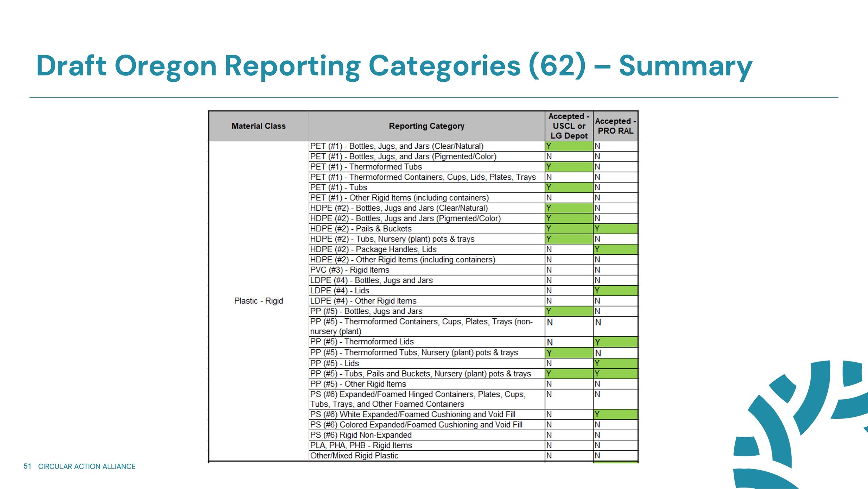Select the PLA, PHA, PHB - Rigid Items row
Viewport: 868px width, 489px height.
[361, 445]
